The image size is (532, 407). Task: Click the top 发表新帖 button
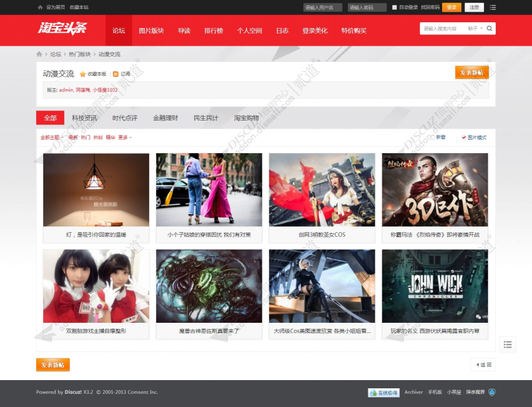coord(472,73)
